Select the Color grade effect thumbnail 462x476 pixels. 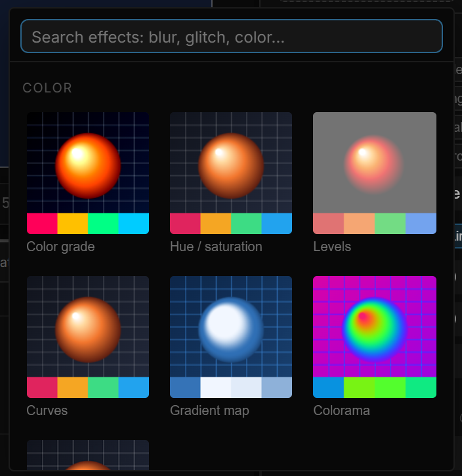click(x=88, y=173)
